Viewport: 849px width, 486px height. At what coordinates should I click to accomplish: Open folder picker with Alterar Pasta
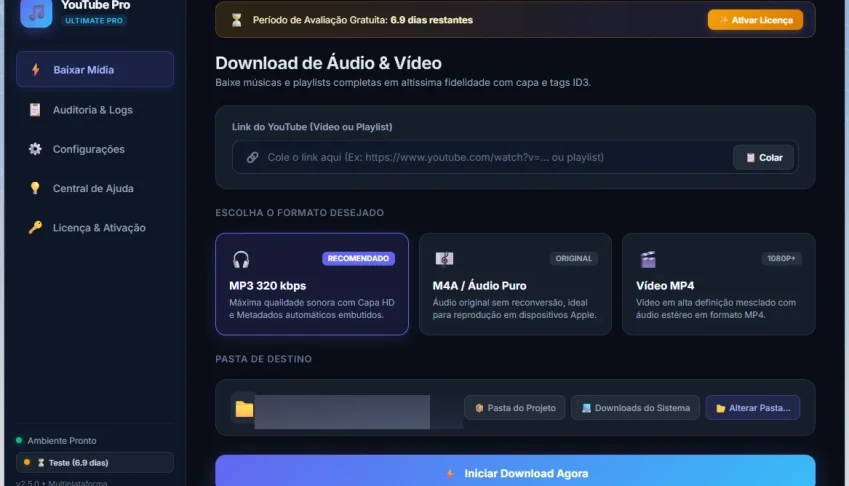(753, 408)
